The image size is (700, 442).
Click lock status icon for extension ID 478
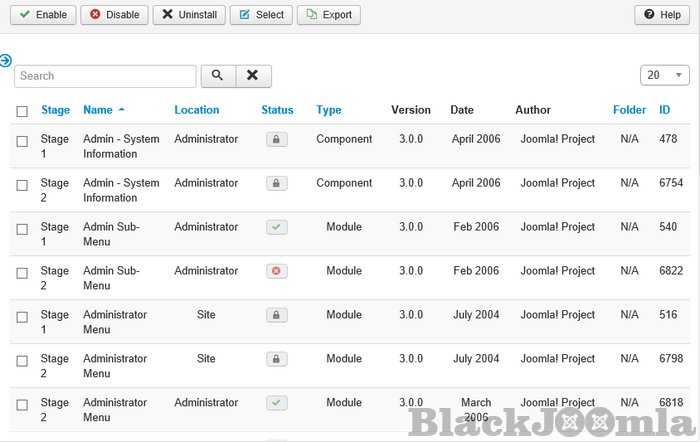[x=276, y=140]
